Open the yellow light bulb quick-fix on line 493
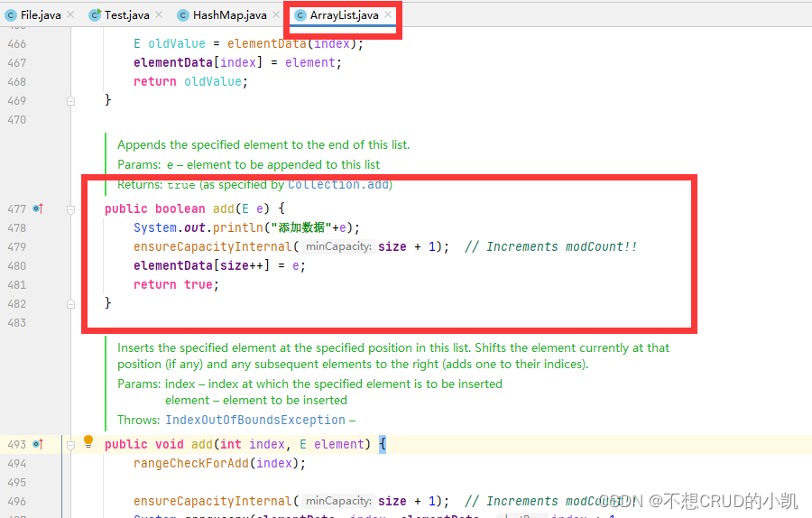 pyautogui.click(x=88, y=441)
